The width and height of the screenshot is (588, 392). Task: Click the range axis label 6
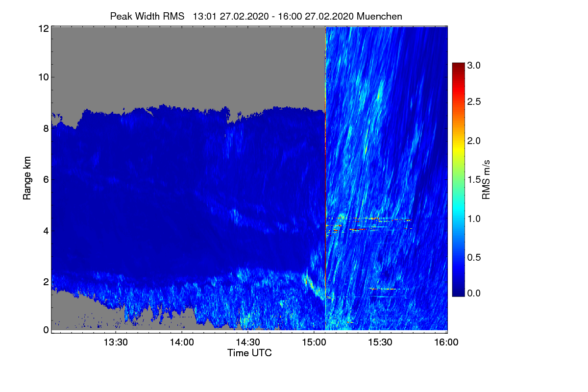click(46, 179)
